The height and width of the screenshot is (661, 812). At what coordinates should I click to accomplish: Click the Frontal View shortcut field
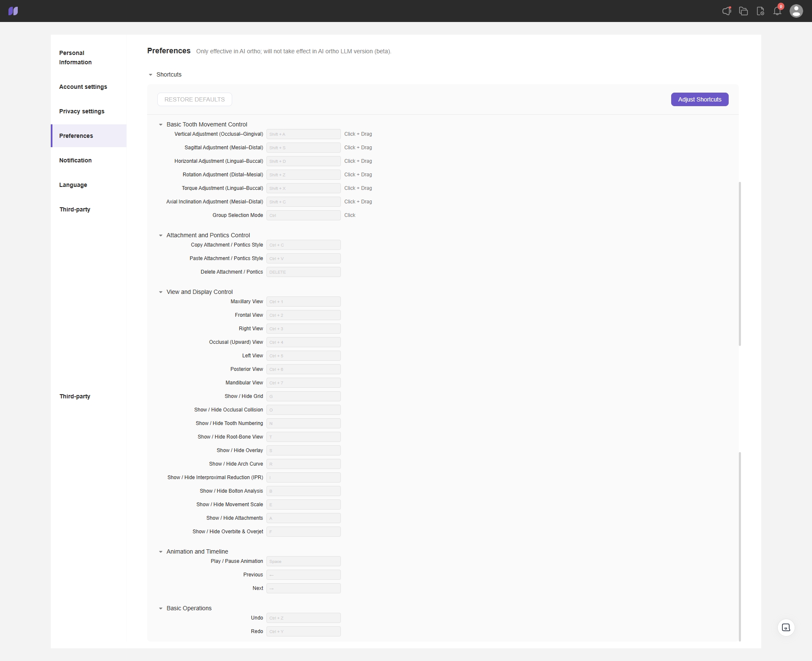tap(304, 315)
